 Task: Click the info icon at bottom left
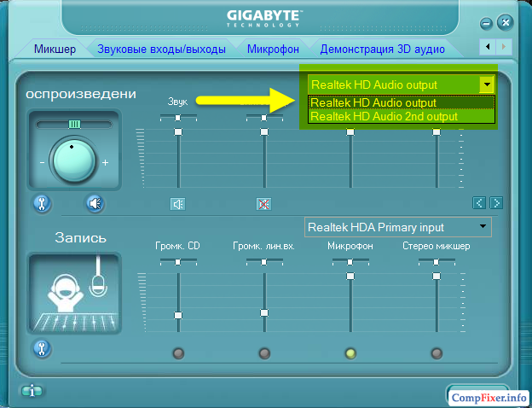(32, 391)
